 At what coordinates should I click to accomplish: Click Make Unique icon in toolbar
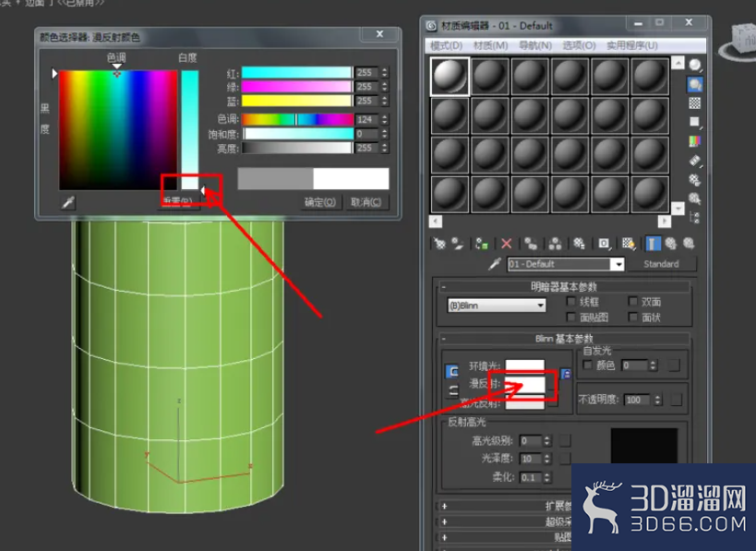[x=555, y=244]
